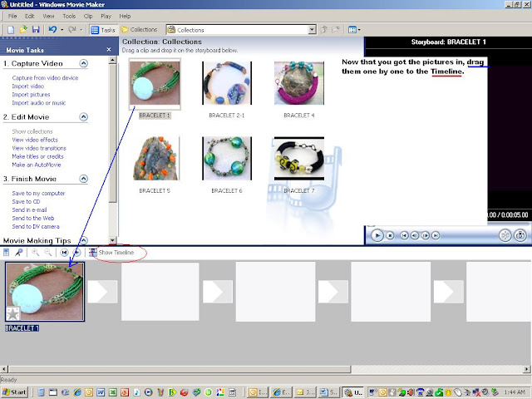Open the redo history dropdown arrow

tap(81, 30)
